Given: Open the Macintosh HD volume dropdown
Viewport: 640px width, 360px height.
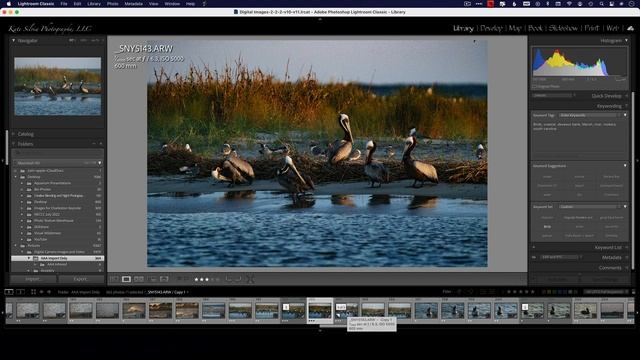Looking at the screenshot, I should pos(100,163).
